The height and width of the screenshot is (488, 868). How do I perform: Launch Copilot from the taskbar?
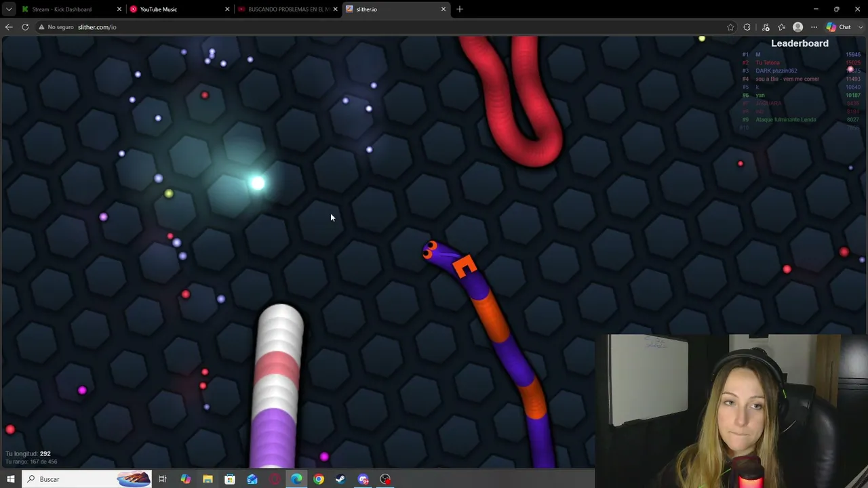(185, 479)
